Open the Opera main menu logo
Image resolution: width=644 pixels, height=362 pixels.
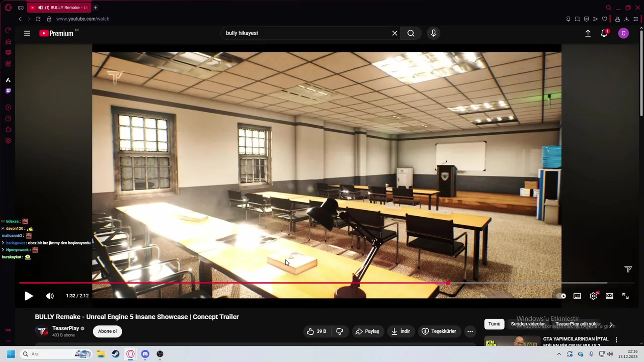click(x=8, y=8)
